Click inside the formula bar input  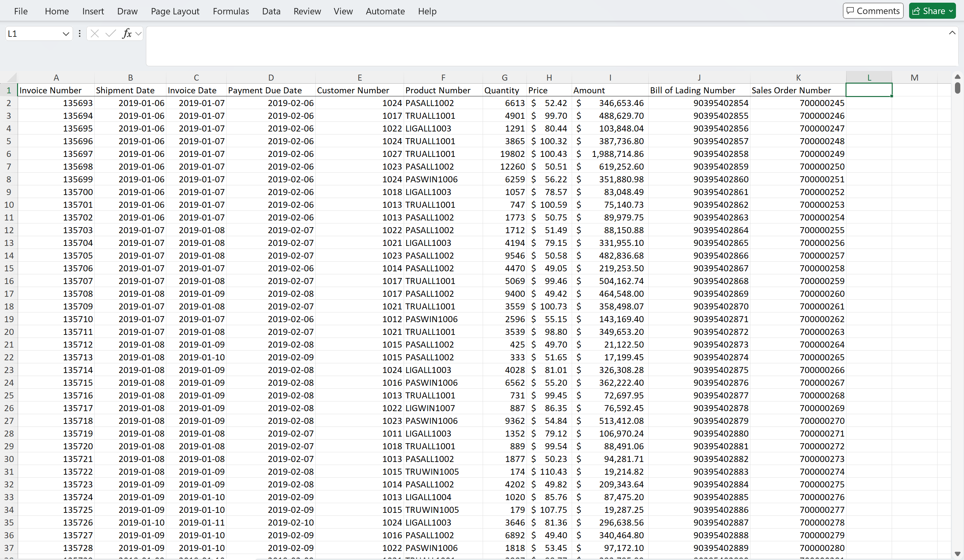click(536, 46)
